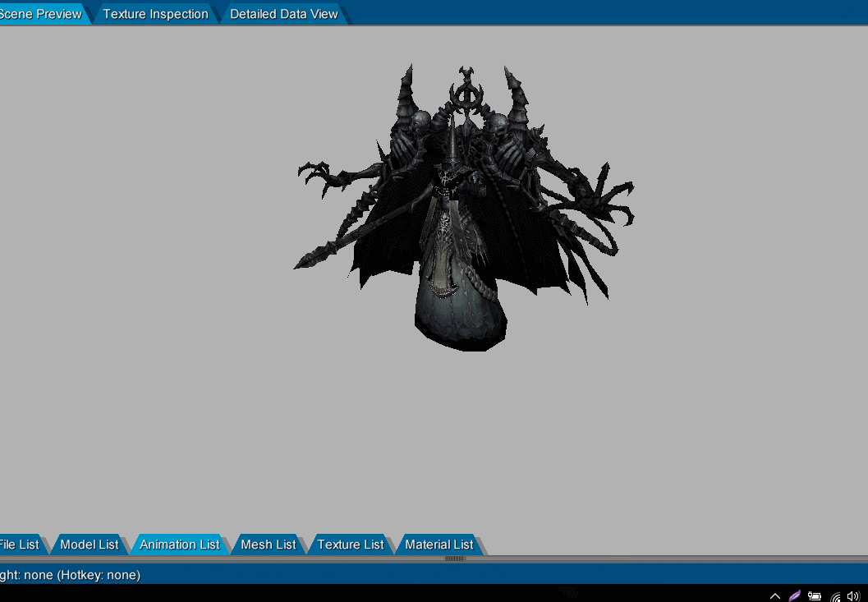Open the volume speaker tray icon

(853, 596)
